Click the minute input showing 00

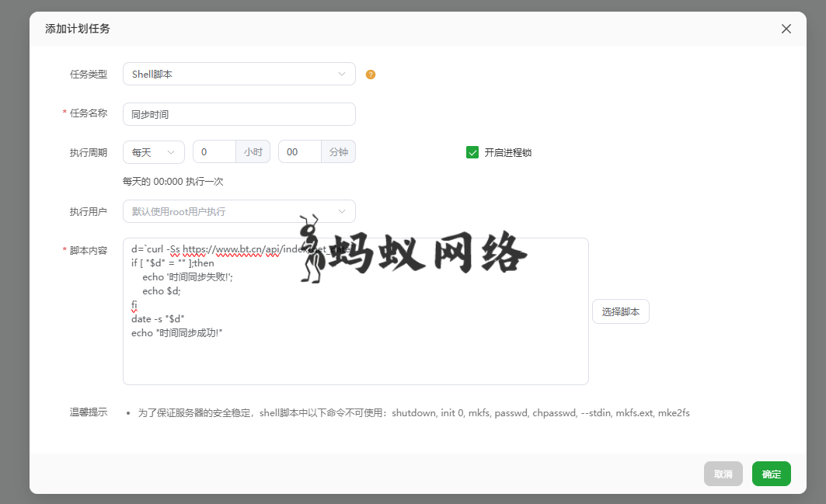pyautogui.click(x=299, y=152)
